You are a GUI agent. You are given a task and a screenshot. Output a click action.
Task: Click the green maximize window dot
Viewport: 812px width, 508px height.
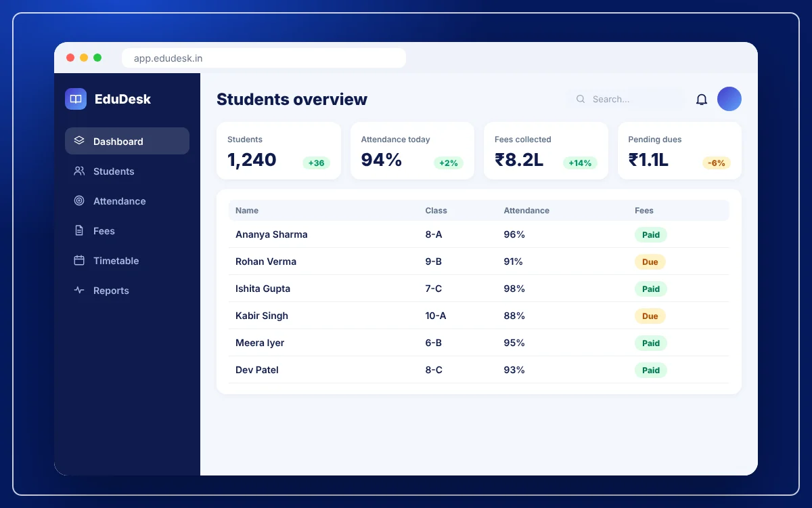[x=97, y=58]
